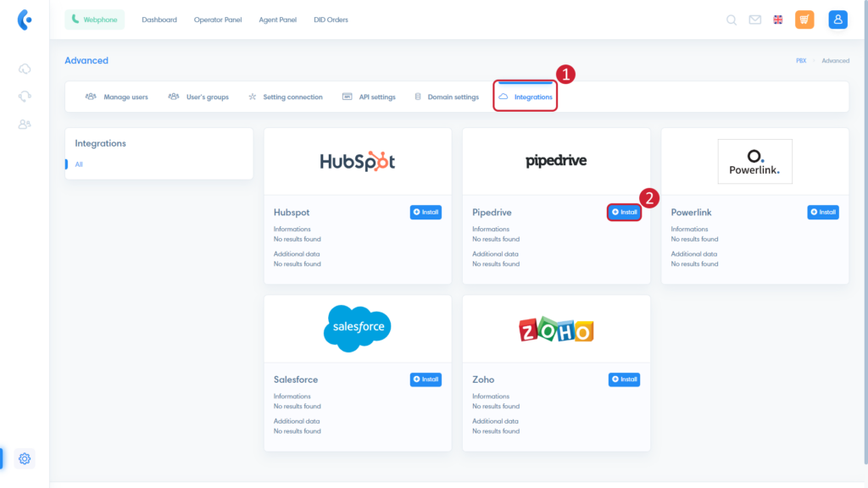Open the Agent Panel
This screenshot has width=868, height=488.
coord(278,20)
